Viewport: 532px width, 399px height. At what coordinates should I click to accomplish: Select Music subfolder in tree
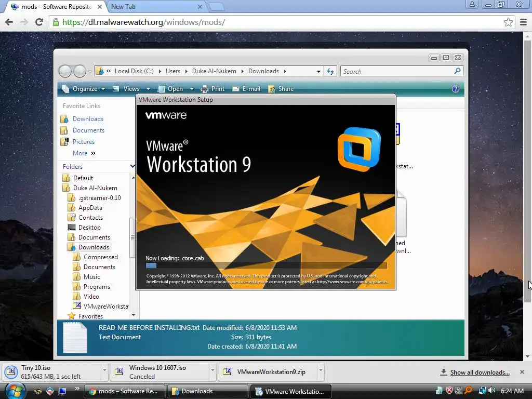pos(91,277)
